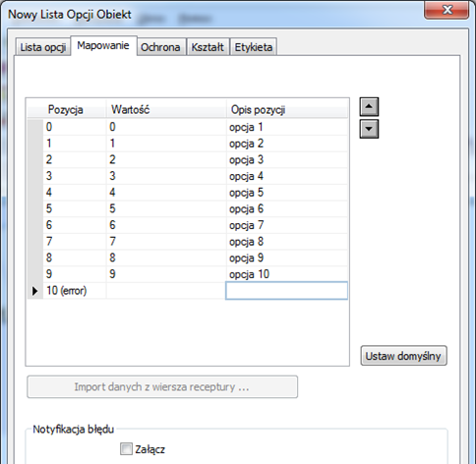Open the Mapowanie tab
Viewport: 476px width, 464px height.
103,46
